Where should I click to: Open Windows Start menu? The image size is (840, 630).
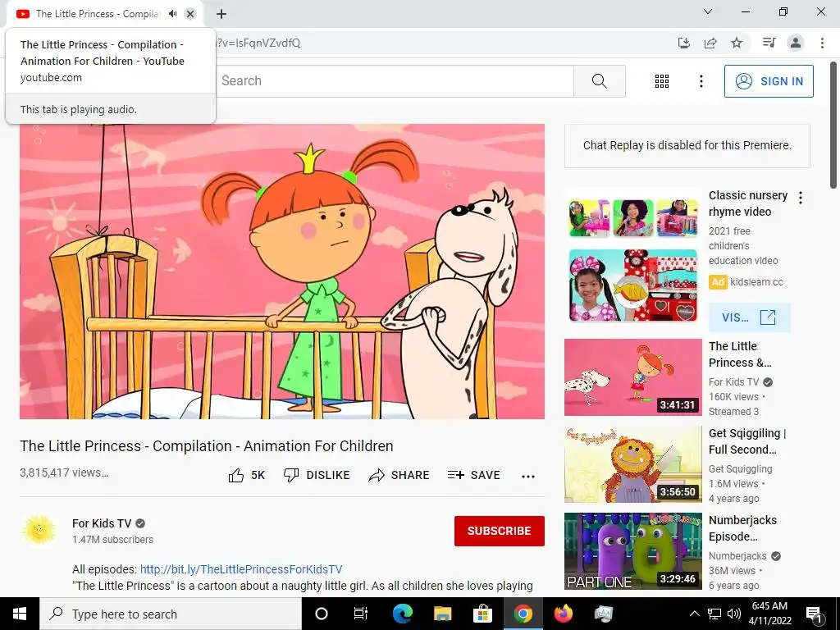tap(20, 614)
